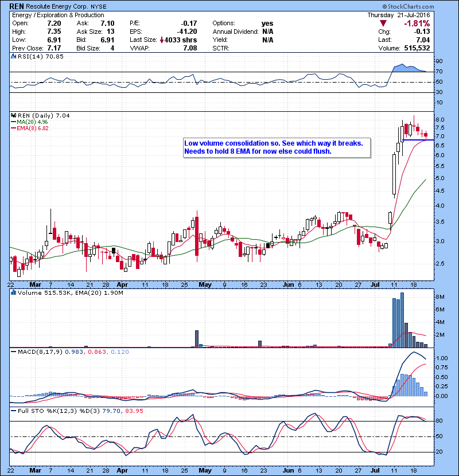
Task: Click the Ask value 7.10
Action: coord(107,24)
